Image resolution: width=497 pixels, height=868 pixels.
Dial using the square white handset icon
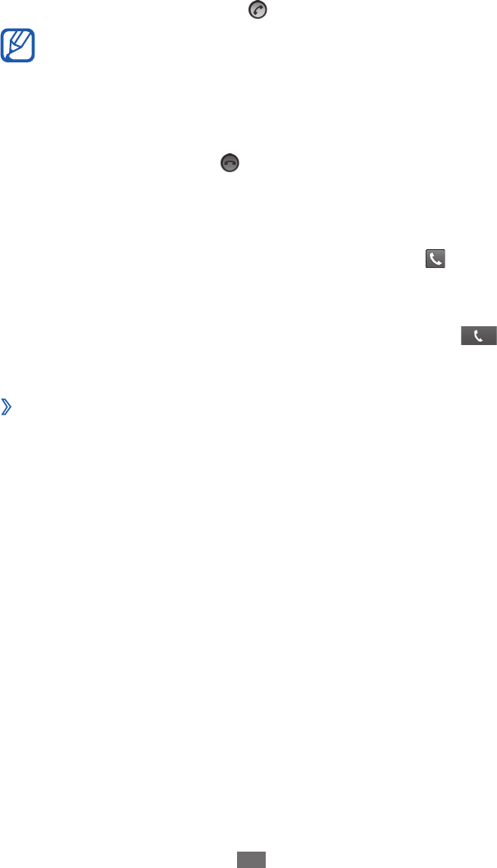coord(435,258)
